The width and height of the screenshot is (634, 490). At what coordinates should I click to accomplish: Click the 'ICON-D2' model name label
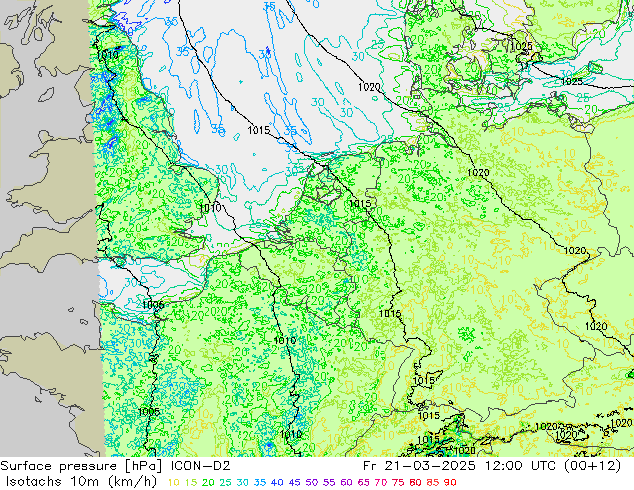pyautogui.click(x=201, y=466)
